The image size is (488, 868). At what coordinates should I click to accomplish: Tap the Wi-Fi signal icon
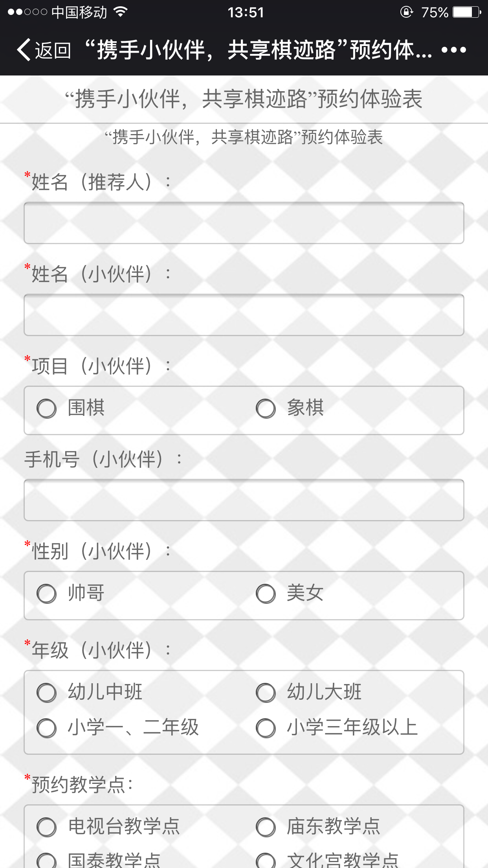[x=121, y=12]
